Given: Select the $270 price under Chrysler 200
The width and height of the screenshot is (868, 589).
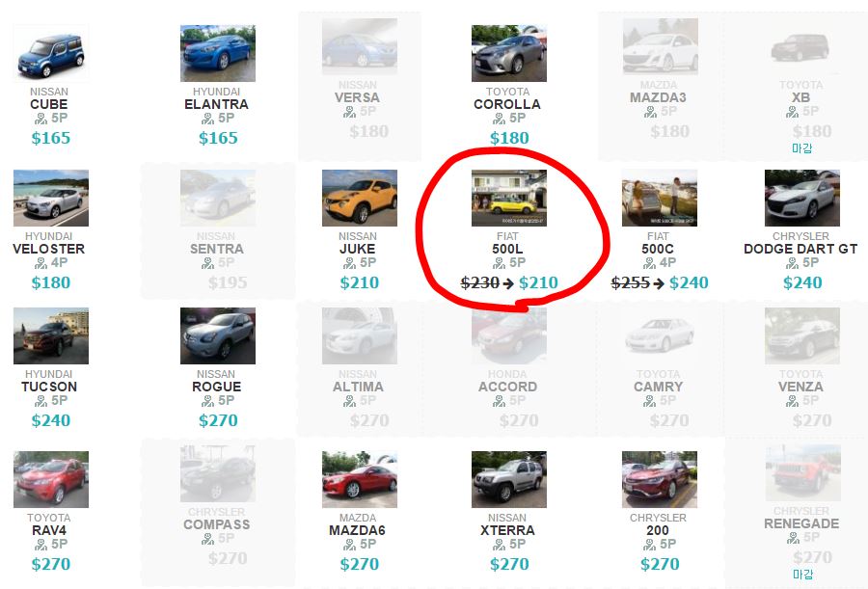Looking at the screenshot, I should pos(660,564).
